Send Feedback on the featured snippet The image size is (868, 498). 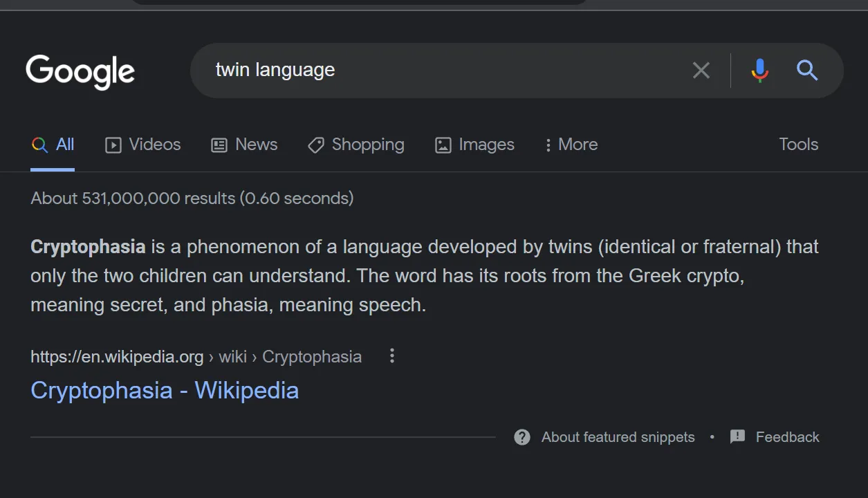pyautogui.click(x=775, y=437)
